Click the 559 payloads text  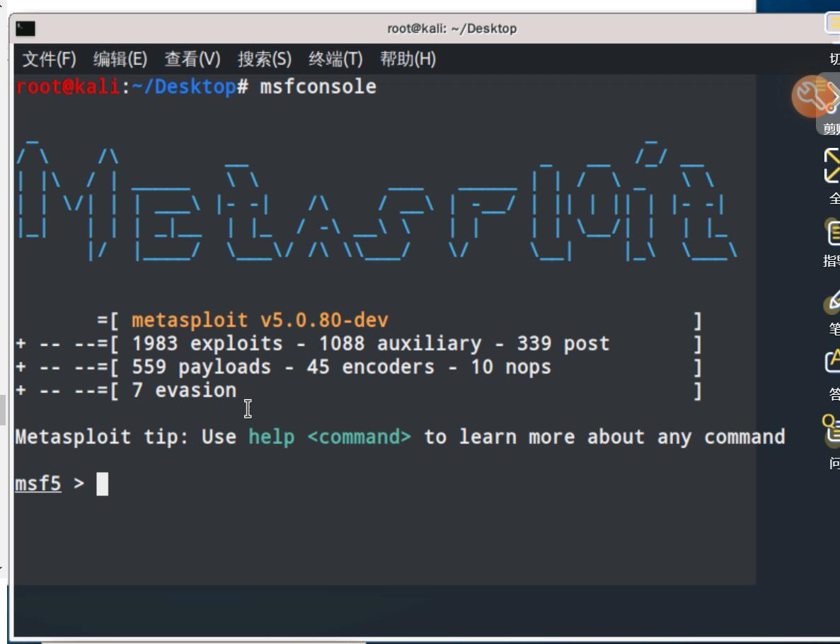[x=202, y=367]
